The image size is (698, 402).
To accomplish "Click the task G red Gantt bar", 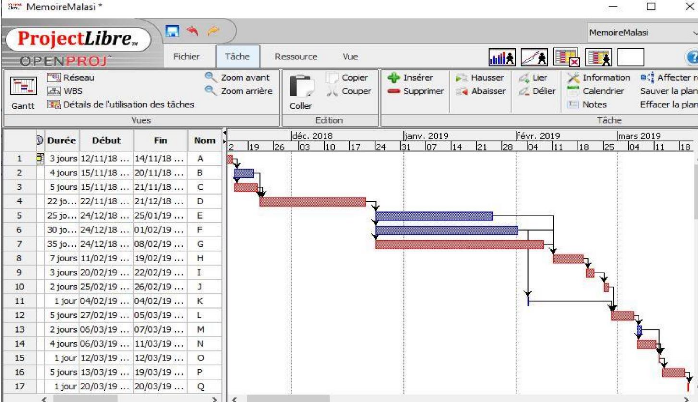I will (459, 244).
